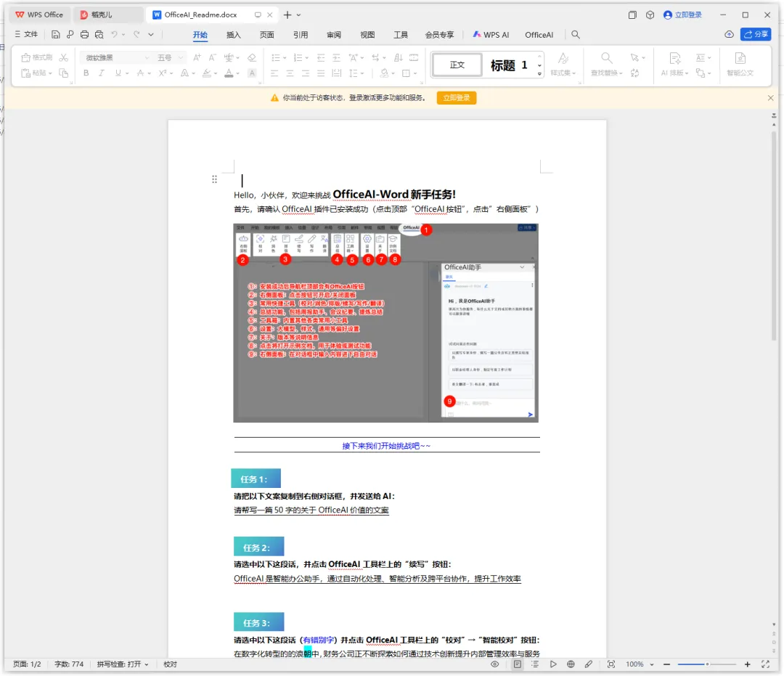This screenshot has height=676, width=784.
Task: Dismiss the guest-status notification bar
Action: (x=770, y=97)
